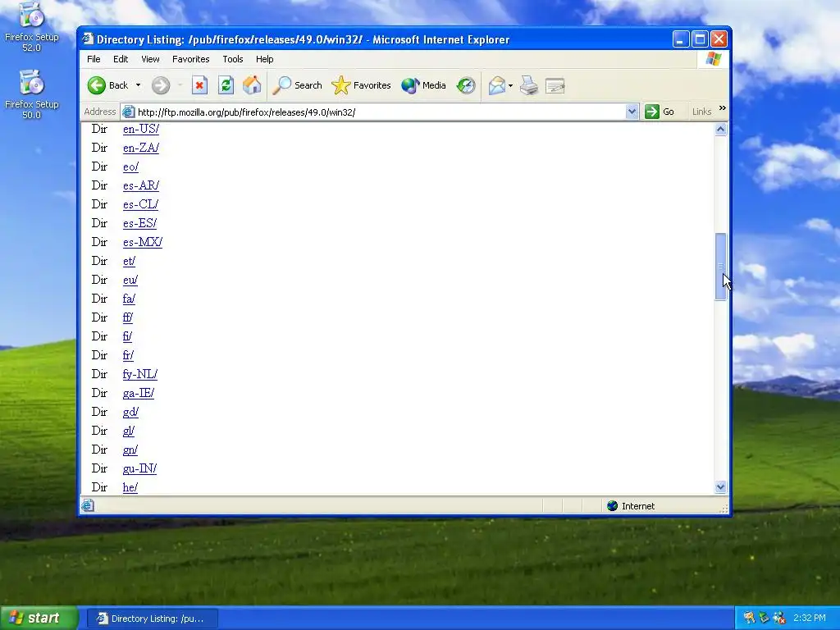The width and height of the screenshot is (840, 630).
Task: Click the scrollbar down arrow
Action: (x=720, y=487)
